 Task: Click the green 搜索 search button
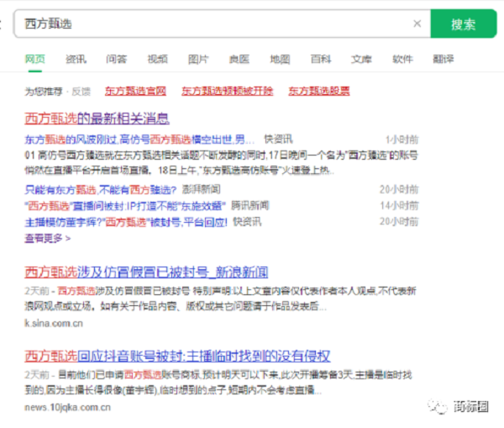[463, 24]
